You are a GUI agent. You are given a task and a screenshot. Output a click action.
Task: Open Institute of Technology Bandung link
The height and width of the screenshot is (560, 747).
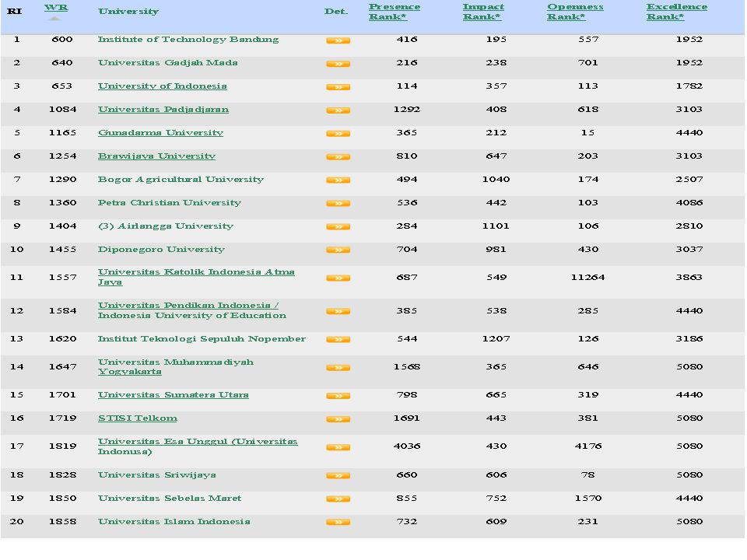click(x=188, y=40)
